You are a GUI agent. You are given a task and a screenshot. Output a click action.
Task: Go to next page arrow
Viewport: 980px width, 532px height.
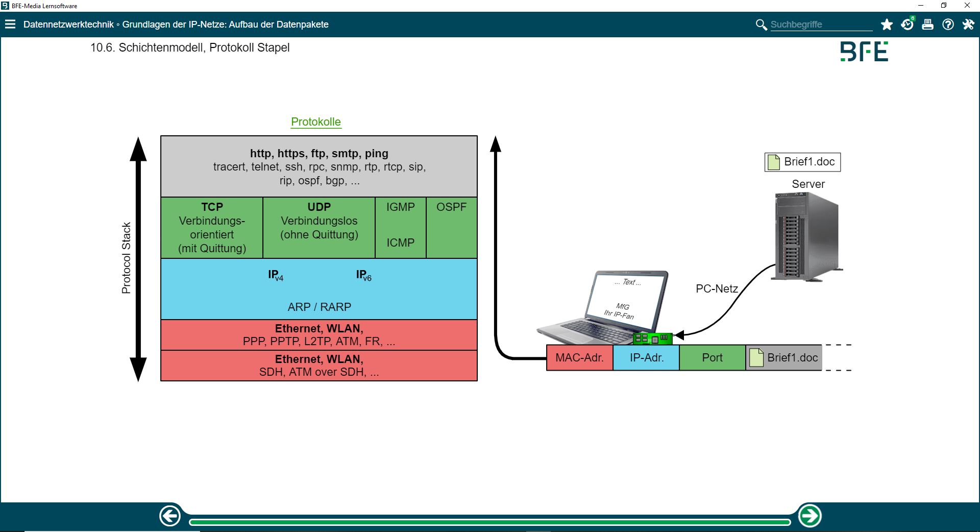(810, 516)
